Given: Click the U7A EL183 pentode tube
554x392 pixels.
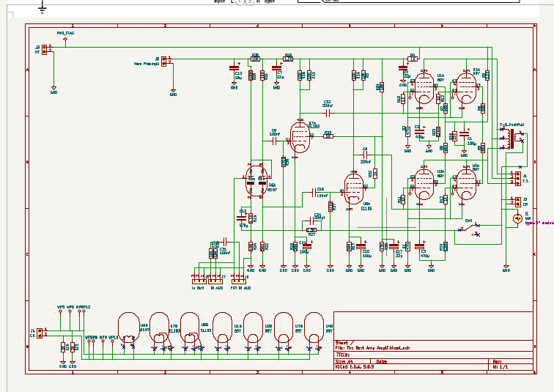Looking at the screenshot, I should (300, 137).
